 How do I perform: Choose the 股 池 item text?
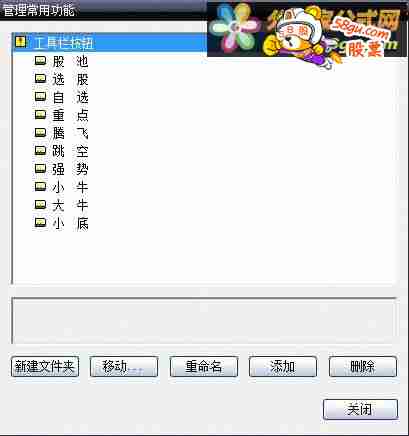[x=70, y=61]
